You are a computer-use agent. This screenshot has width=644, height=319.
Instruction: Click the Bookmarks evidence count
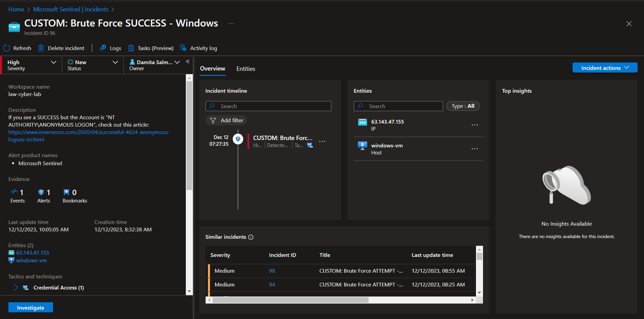75,196
